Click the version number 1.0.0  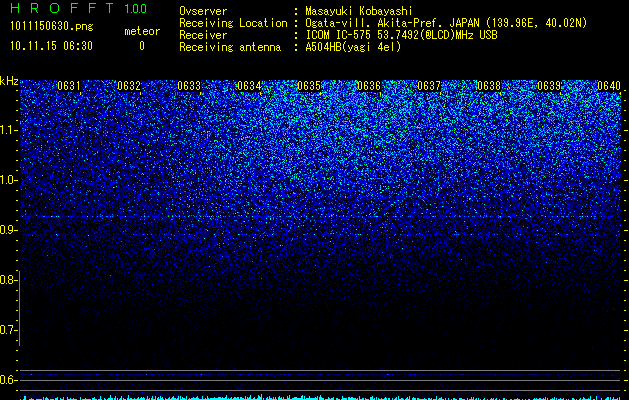[x=136, y=9]
